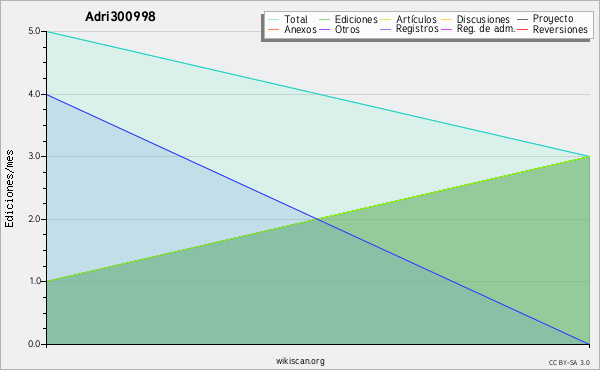Click the blue Registros line color marker

[x=386, y=29]
